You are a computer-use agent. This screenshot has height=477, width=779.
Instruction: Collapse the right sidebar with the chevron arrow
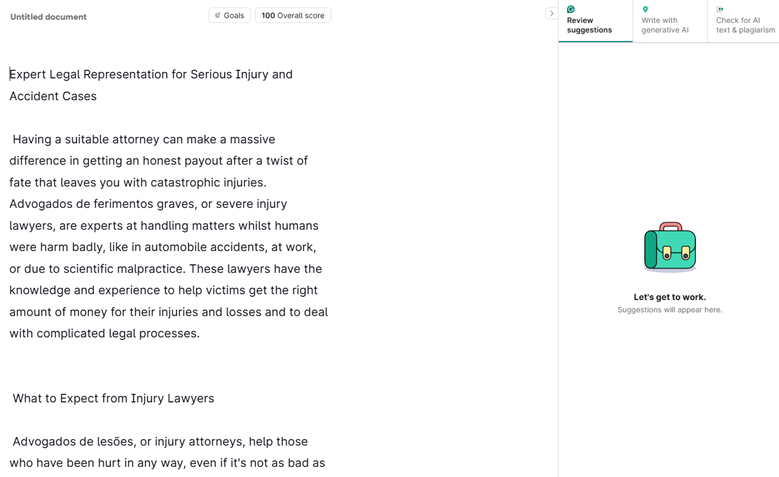coord(551,14)
